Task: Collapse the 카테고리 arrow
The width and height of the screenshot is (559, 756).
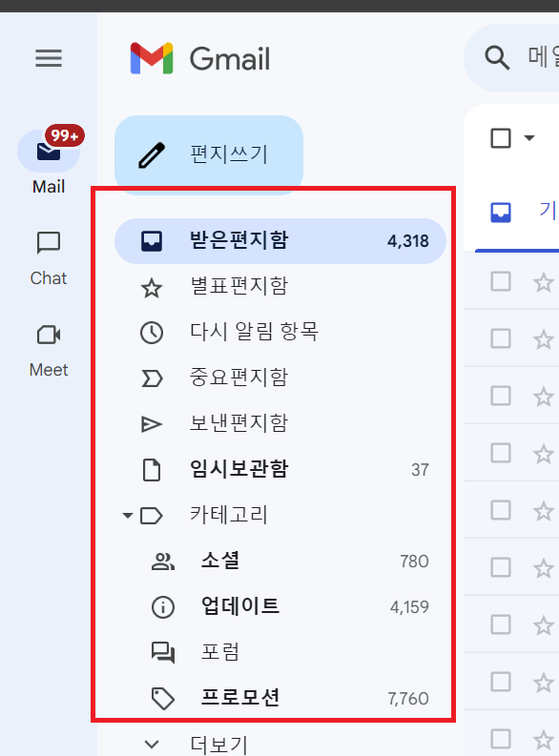Action: point(127,516)
